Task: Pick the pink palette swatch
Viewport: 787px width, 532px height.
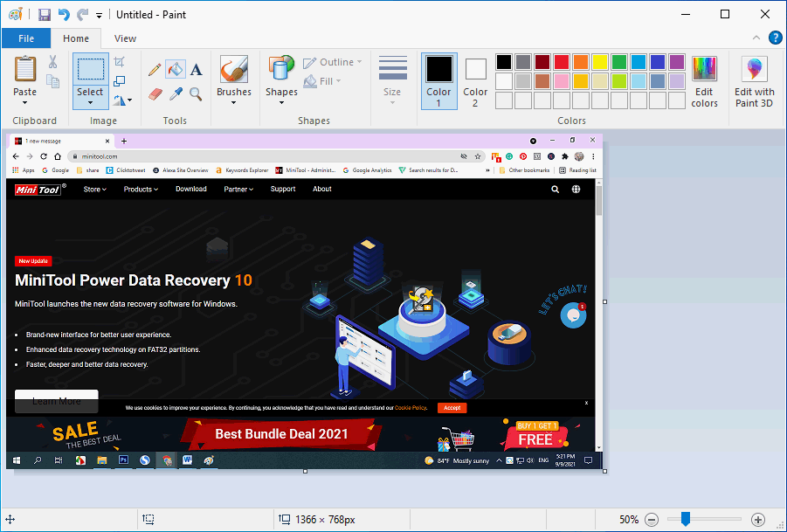Action: coord(562,80)
